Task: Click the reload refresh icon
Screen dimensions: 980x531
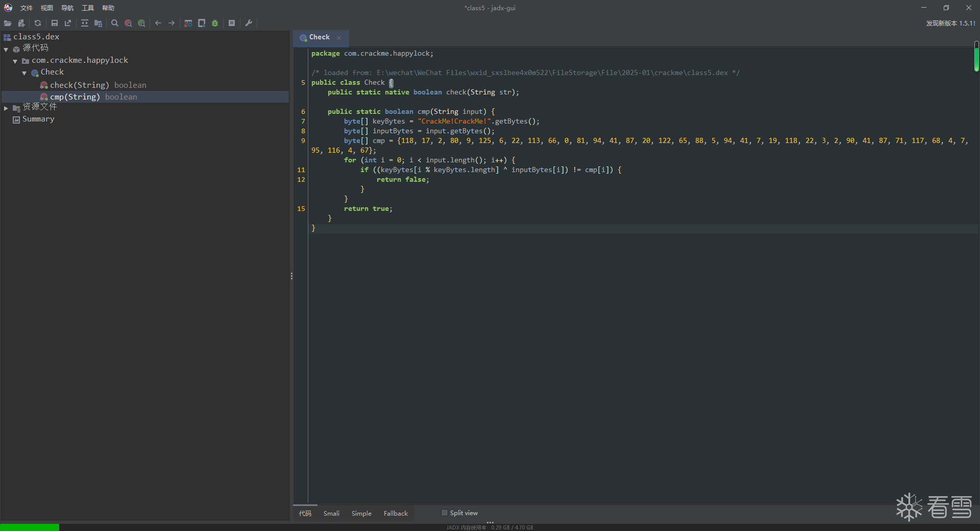Action: 38,23
